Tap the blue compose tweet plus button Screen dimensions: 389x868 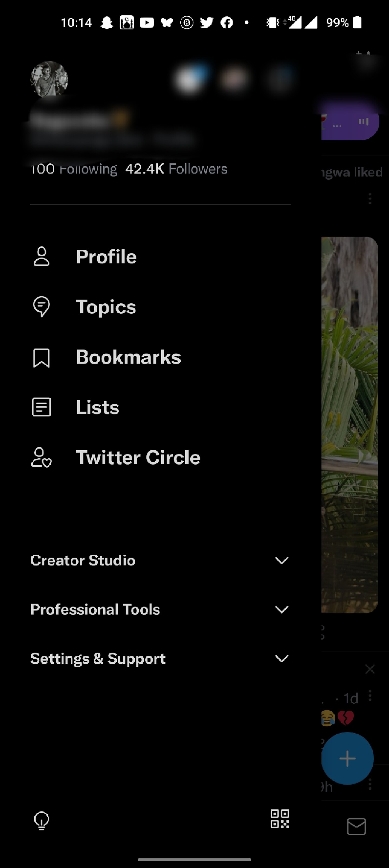pyautogui.click(x=347, y=758)
